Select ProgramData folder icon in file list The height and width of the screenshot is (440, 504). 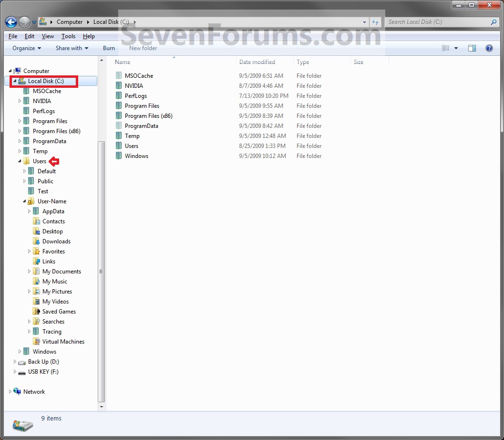point(119,126)
